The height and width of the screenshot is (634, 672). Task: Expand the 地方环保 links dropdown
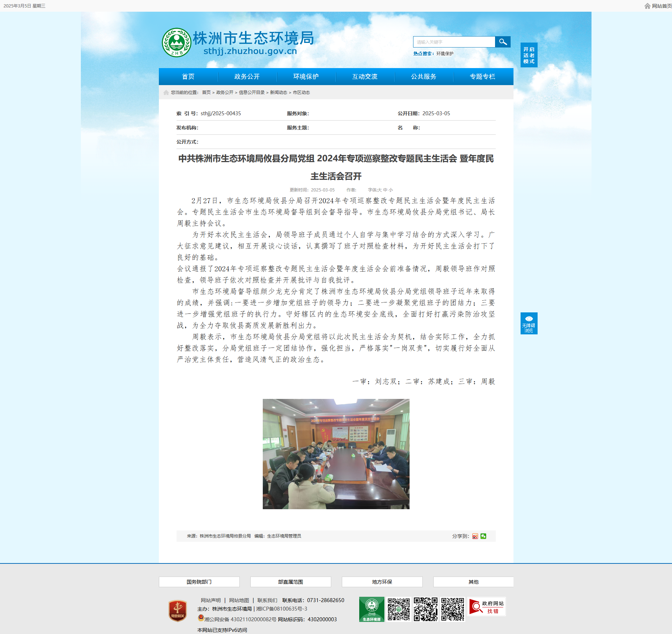[382, 582]
